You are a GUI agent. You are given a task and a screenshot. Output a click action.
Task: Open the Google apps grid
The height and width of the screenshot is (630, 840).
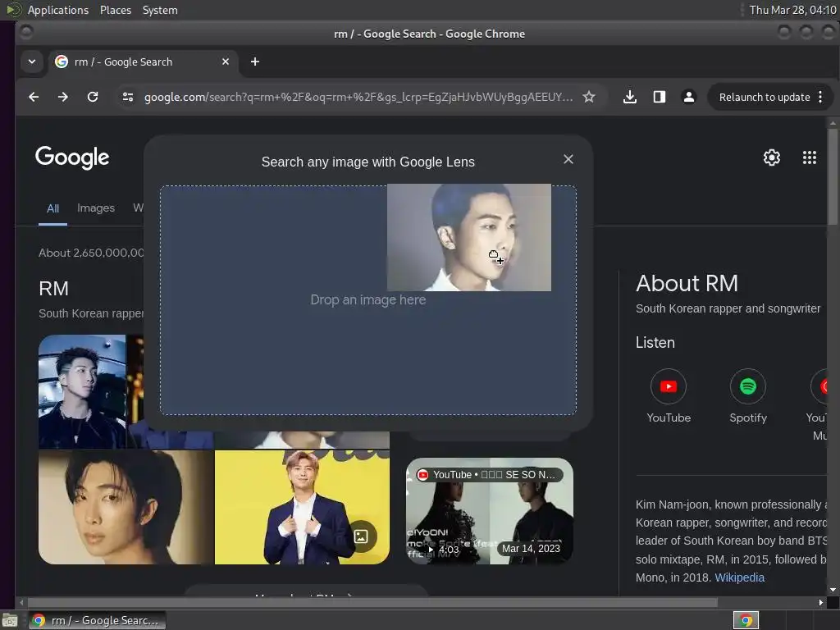point(809,157)
